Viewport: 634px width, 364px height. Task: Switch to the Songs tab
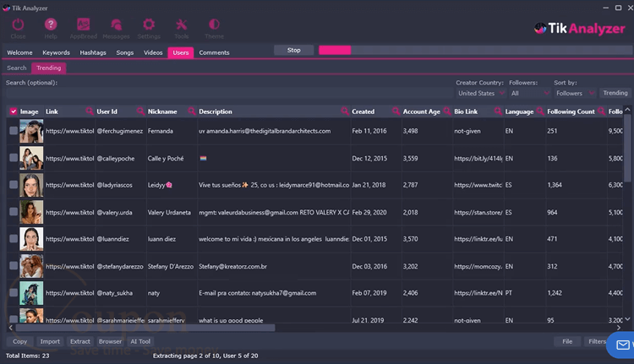pos(125,52)
